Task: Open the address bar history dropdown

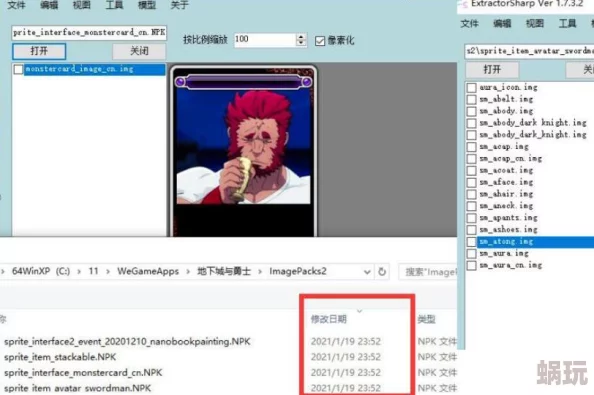Action: coord(367,272)
